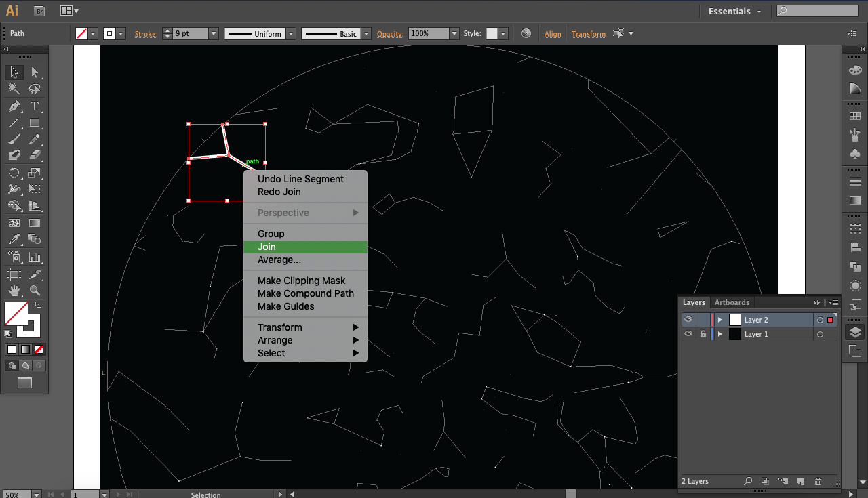Screen dimensions: 868x498
Task: Select the Magic Wand tool
Action: click(x=14, y=89)
